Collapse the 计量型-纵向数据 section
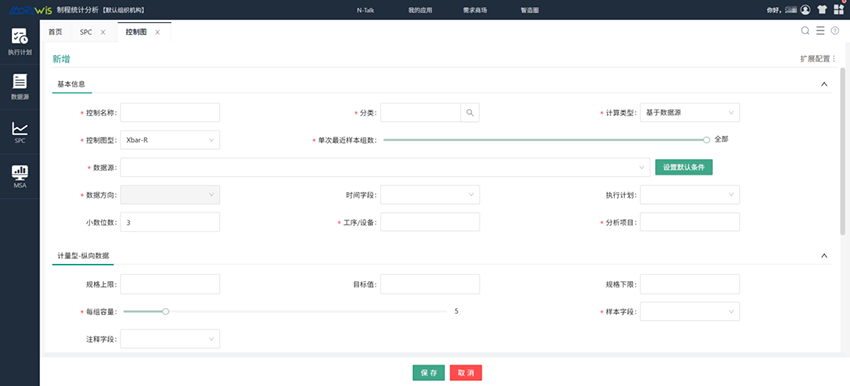 824,255
